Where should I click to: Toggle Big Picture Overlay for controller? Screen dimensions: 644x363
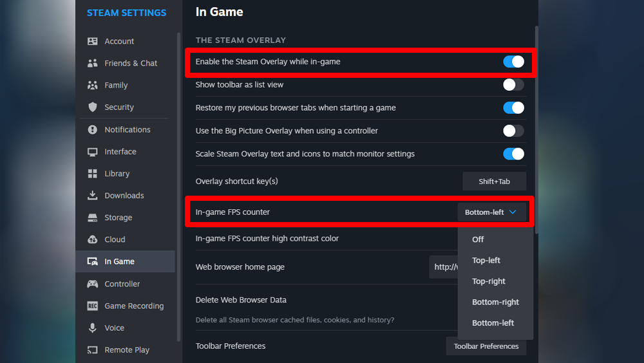click(x=513, y=131)
